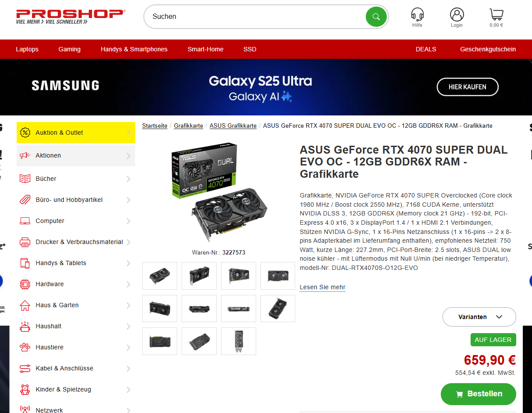Click the Auktion & Outlet percent icon
This screenshot has height=413, width=532.
25,133
